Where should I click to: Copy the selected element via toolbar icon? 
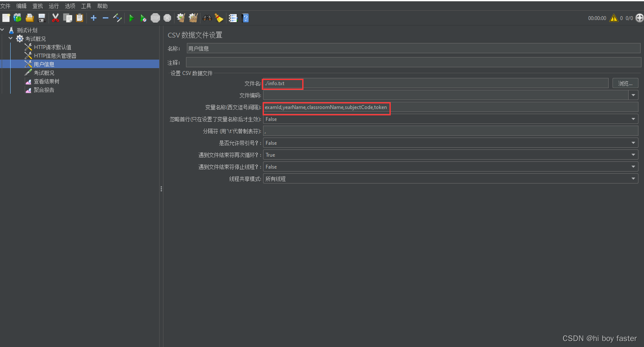[67, 18]
